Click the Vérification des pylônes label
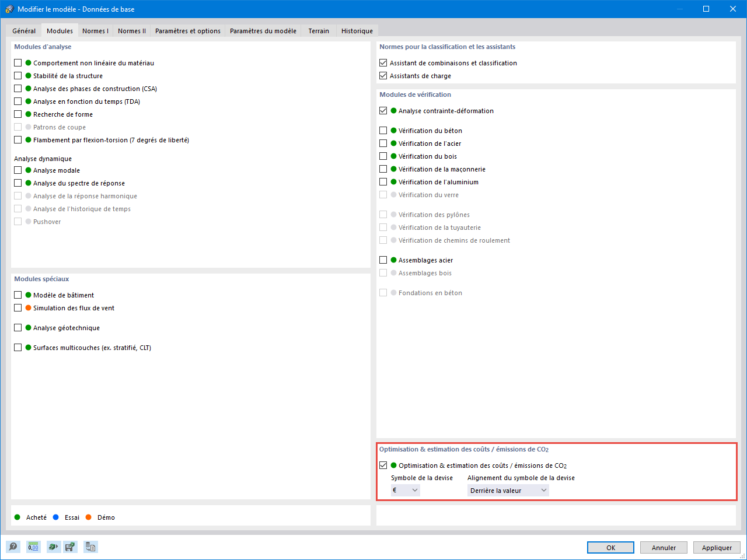This screenshot has width=747, height=560. (434, 215)
